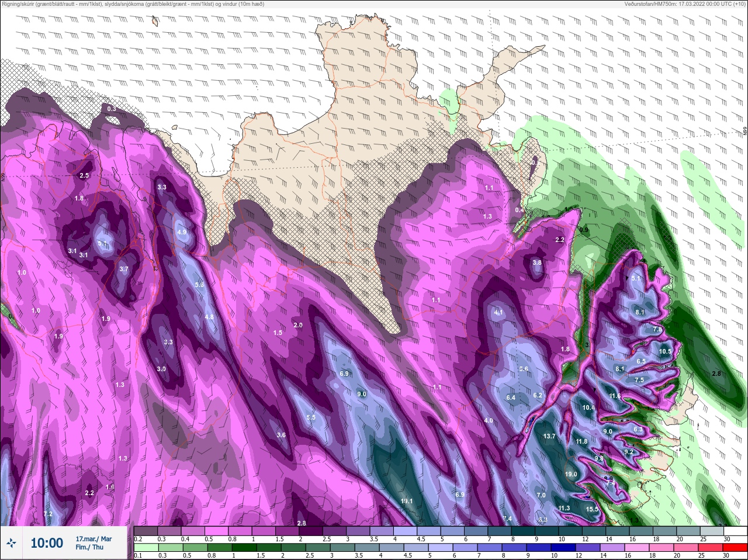The image size is (748, 560).
Task: Click the 6.2 precipitation value label
Action: point(538,395)
